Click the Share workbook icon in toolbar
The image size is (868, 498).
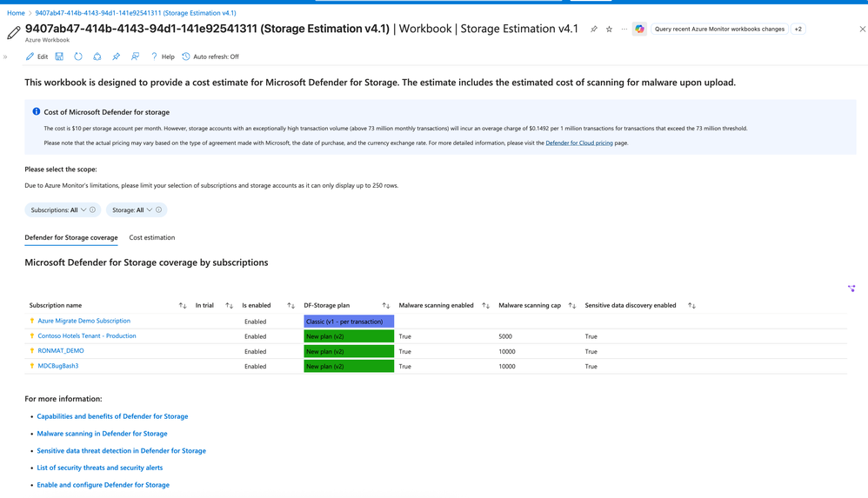click(x=97, y=56)
